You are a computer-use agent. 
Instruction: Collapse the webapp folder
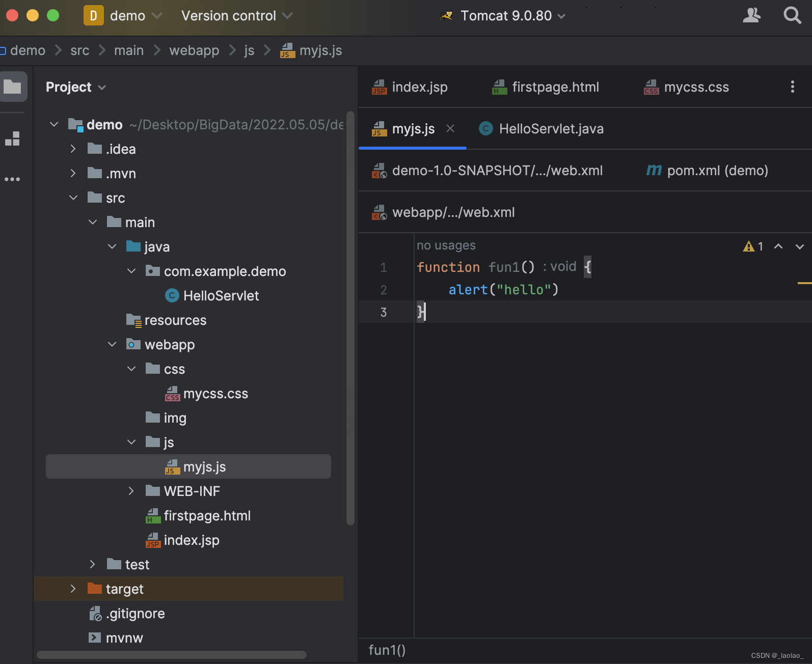click(x=112, y=344)
